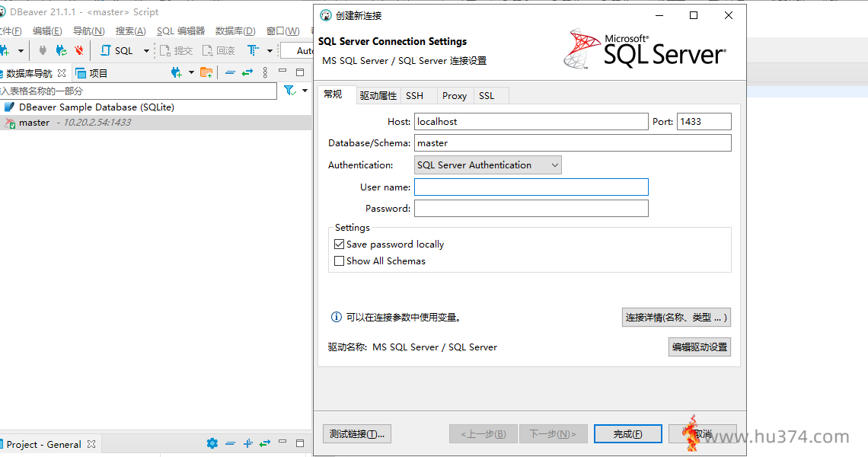Close the Project - General tab
The image size is (868, 457).
tap(91, 444)
